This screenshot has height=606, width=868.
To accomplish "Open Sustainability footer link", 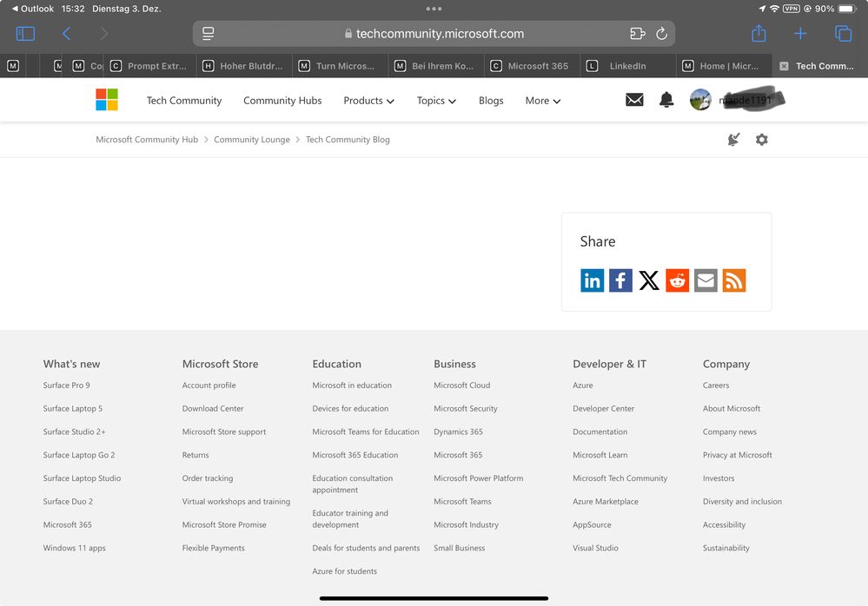I will pyautogui.click(x=726, y=547).
